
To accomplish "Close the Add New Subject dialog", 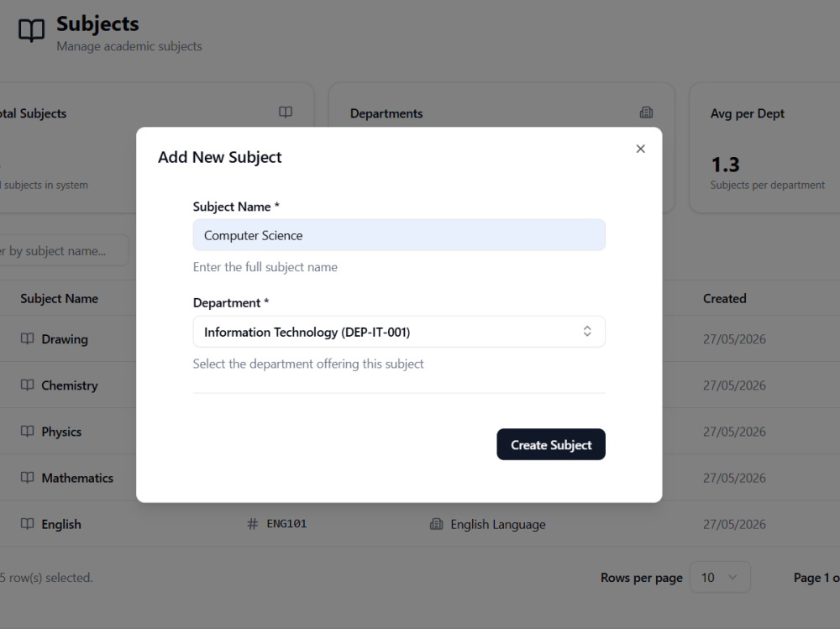I will (640, 149).
